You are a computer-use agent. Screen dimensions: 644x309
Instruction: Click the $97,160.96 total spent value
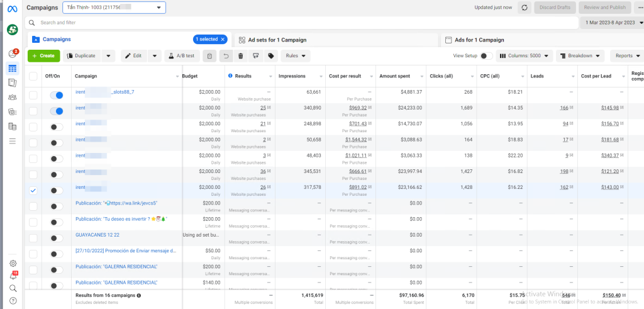[411, 295]
